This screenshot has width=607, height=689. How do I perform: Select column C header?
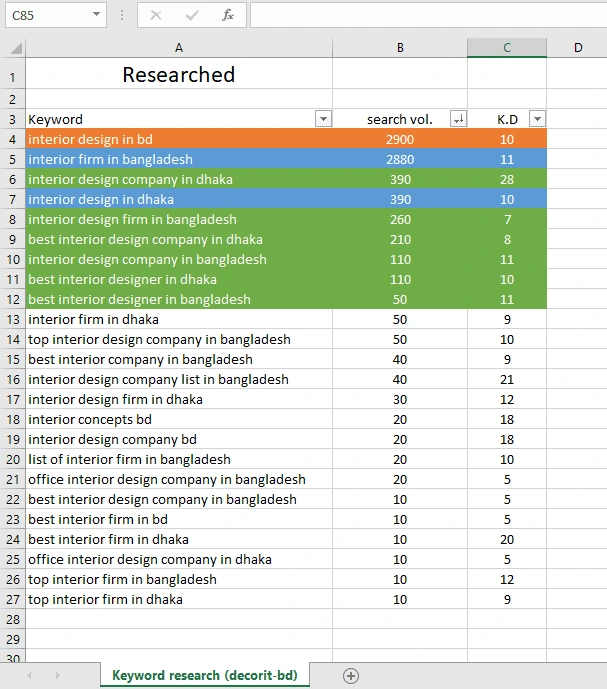pos(507,48)
